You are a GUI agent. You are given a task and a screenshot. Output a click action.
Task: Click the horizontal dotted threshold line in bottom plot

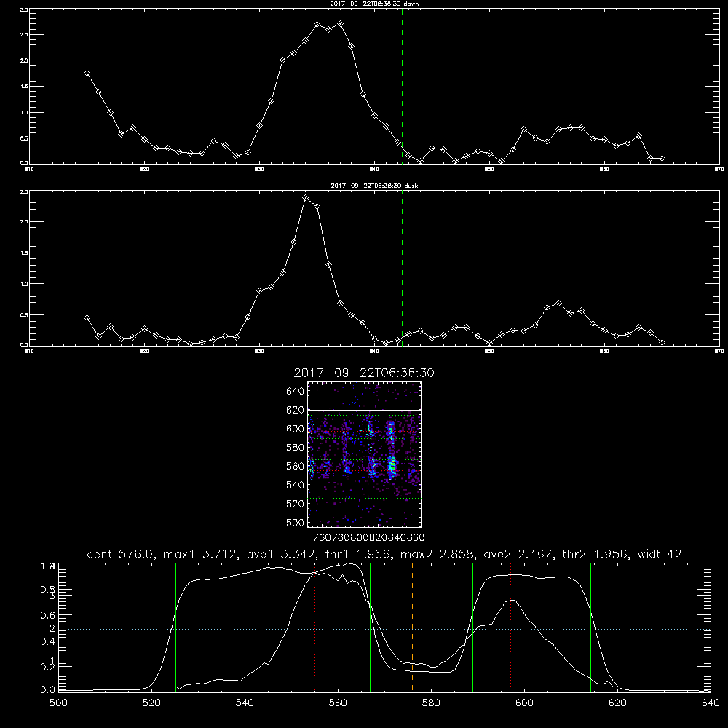coord(384,629)
